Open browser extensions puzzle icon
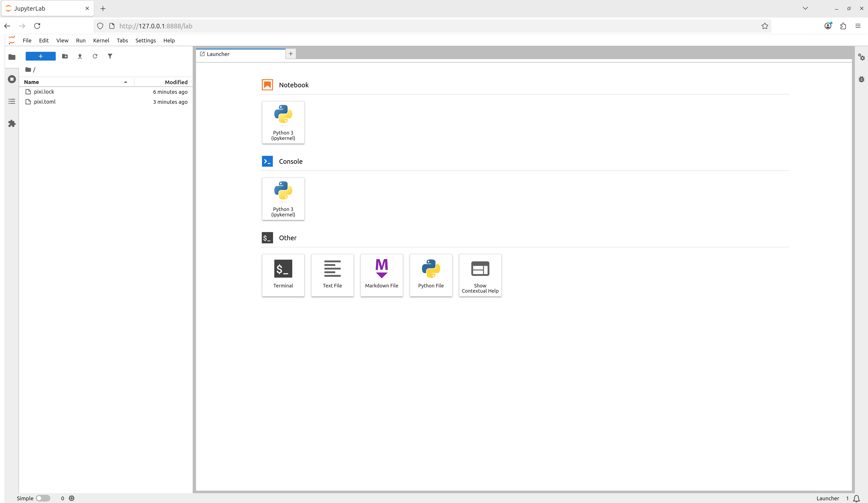 (x=843, y=26)
